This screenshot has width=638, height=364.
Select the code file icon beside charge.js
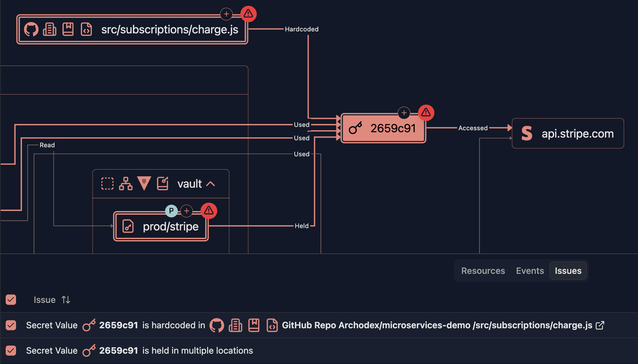coord(86,29)
